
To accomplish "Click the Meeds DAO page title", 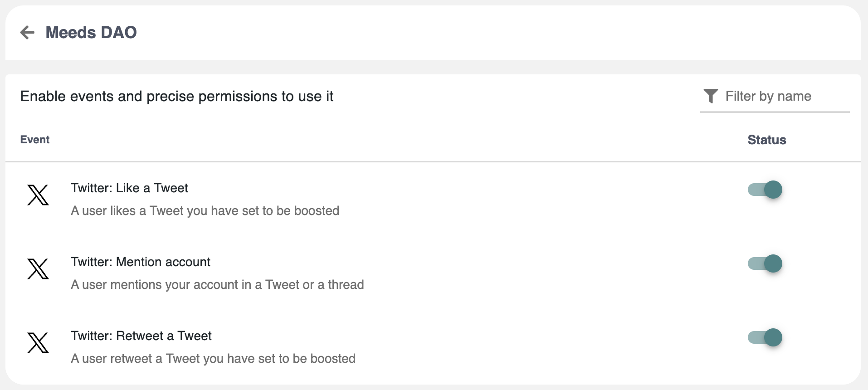I will 91,33.
